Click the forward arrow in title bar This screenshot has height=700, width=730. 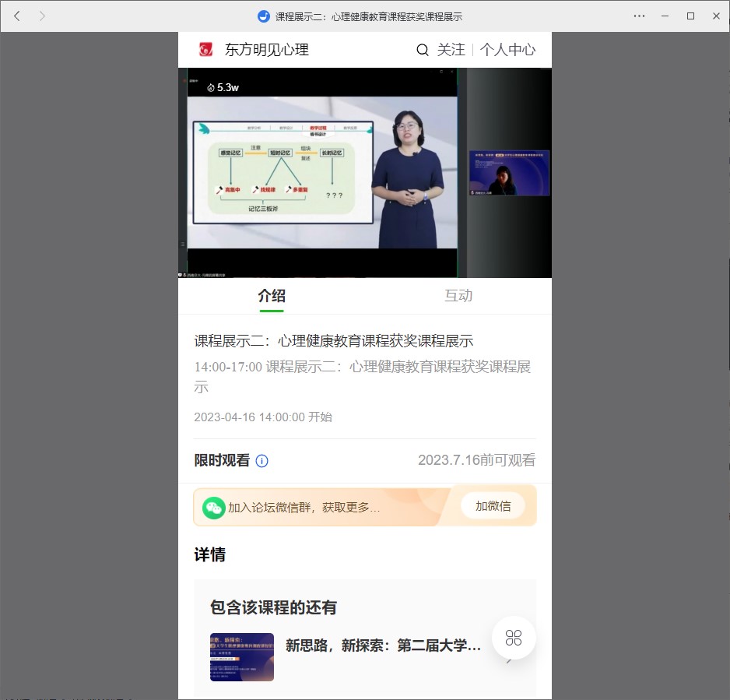click(x=42, y=16)
